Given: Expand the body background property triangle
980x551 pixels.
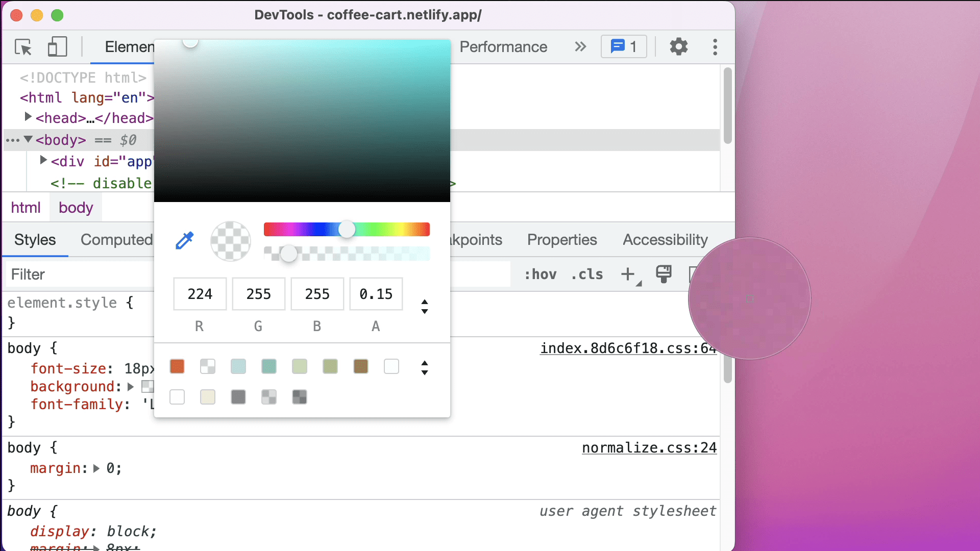Looking at the screenshot, I should 131,386.
